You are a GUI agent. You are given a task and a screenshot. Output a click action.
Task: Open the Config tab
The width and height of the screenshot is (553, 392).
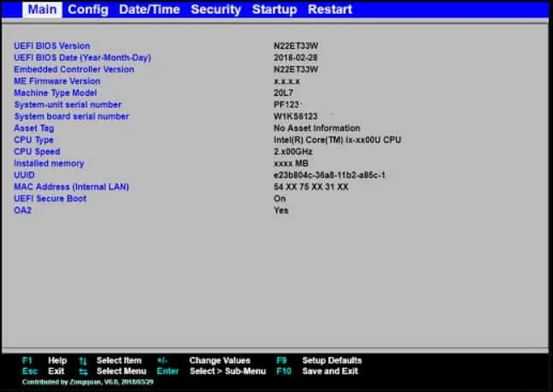[x=88, y=9]
